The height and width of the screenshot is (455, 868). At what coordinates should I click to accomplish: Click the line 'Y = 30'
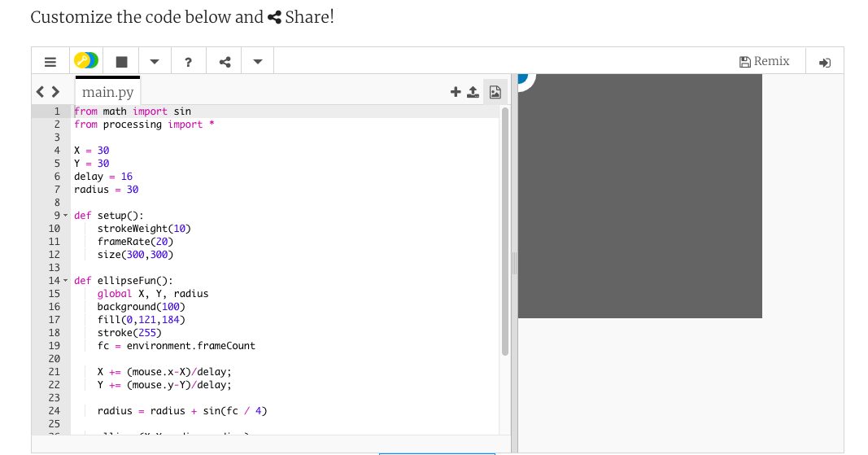pos(91,164)
